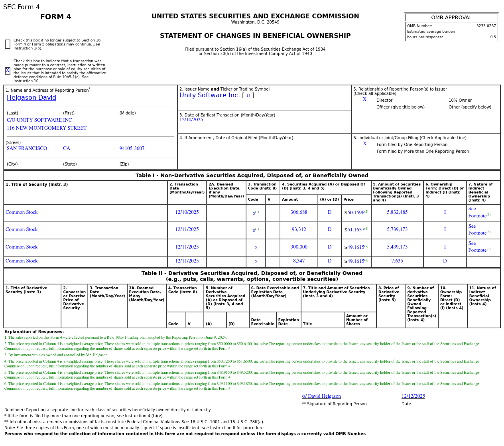
Task: Click See Footnote in the 5,439,173 row
Action: (x=479, y=247)
